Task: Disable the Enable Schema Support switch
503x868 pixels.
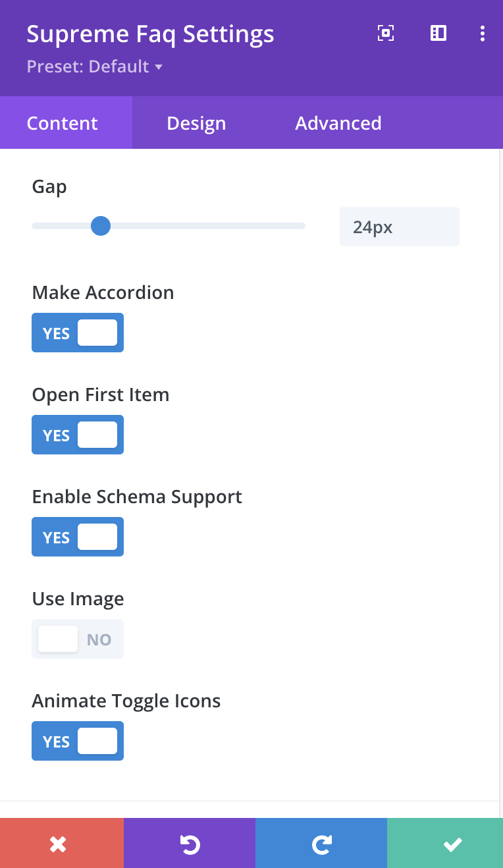Action: [78, 537]
